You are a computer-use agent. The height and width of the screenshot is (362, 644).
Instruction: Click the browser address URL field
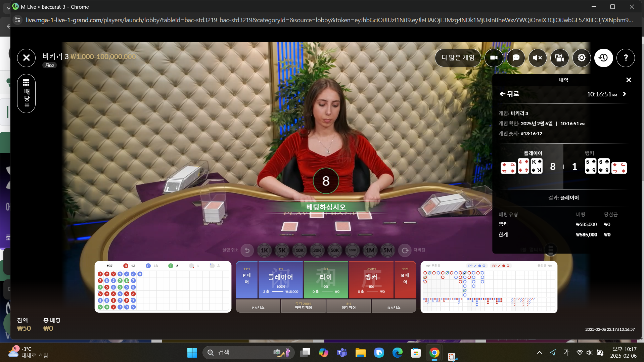(x=329, y=20)
